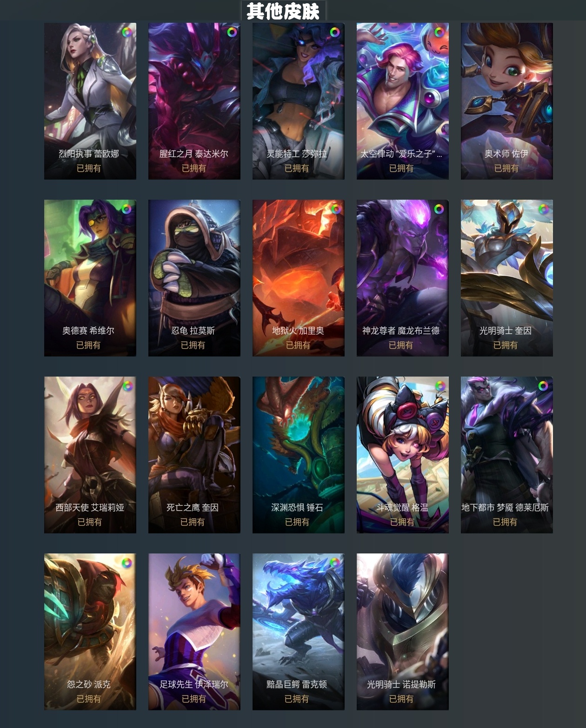Click chroma icon on 怨之砂 派克 skin
586x728 pixels.
pyautogui.click(x=127, y=563)
